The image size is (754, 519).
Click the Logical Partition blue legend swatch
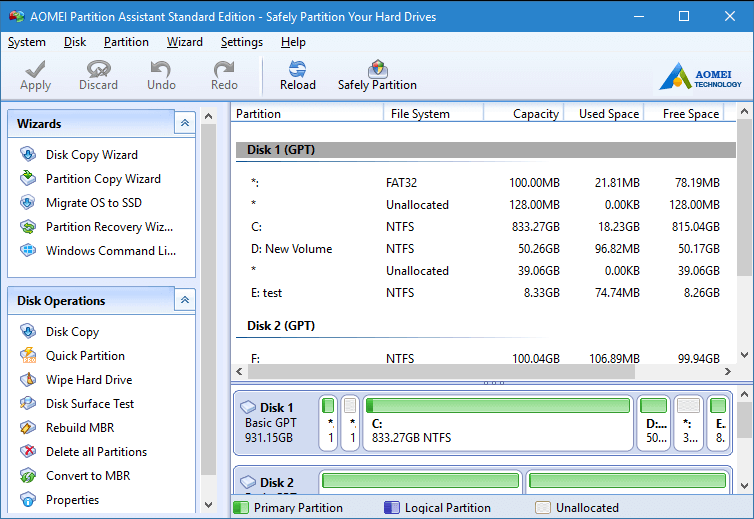(391, 507)
